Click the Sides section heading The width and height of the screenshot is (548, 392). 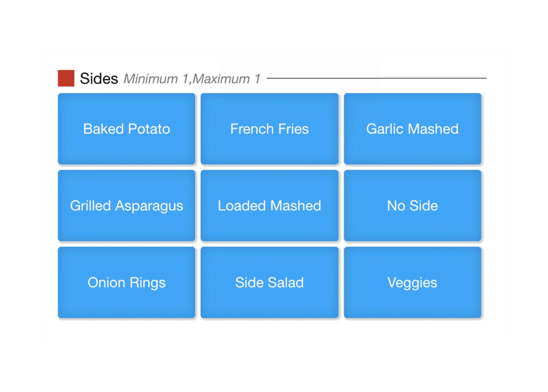point(99,79)
